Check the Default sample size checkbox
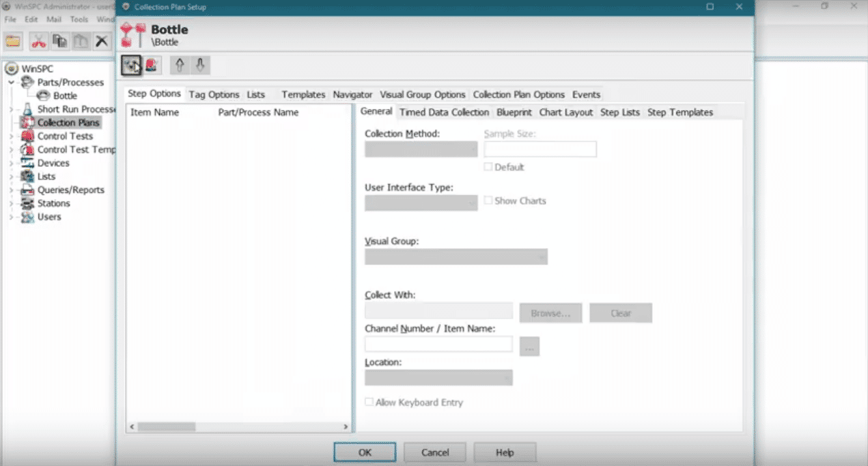The height and width of the screenshot is (466, 868). [488, 167]
